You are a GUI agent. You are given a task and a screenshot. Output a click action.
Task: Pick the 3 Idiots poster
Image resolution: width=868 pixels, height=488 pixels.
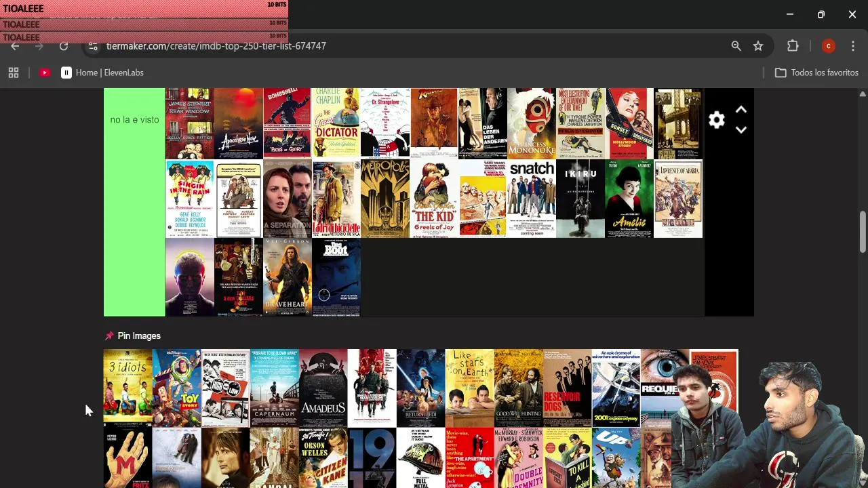pos(127,388)
